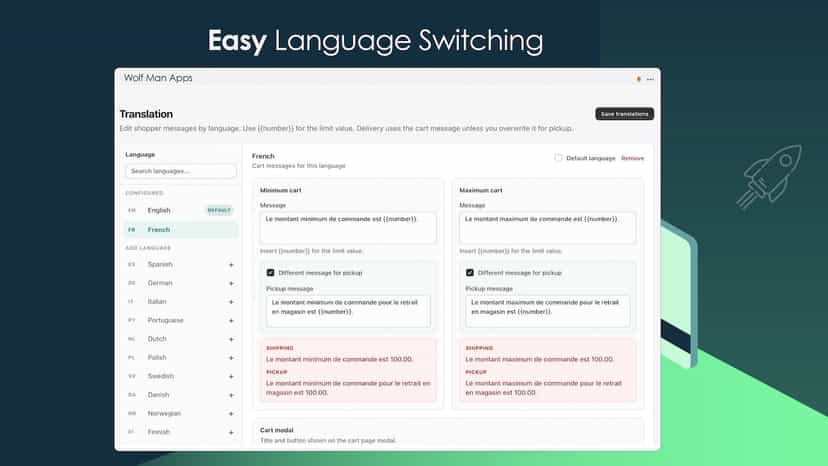This screenshot has width=828, height=466.
Task: Click the Minimum cart pickup preview text
Action: pyautogui.click(x=348, y=388)
